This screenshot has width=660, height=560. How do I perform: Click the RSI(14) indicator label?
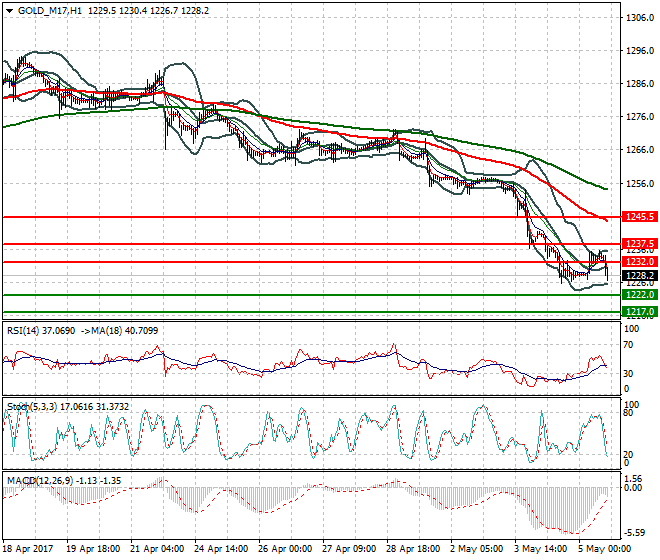[24, 331]
